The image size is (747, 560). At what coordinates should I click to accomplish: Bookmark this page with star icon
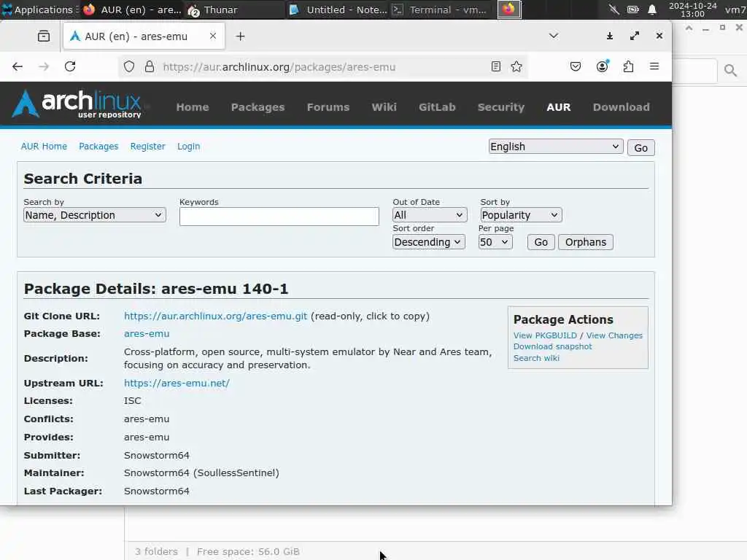(516, 66)
